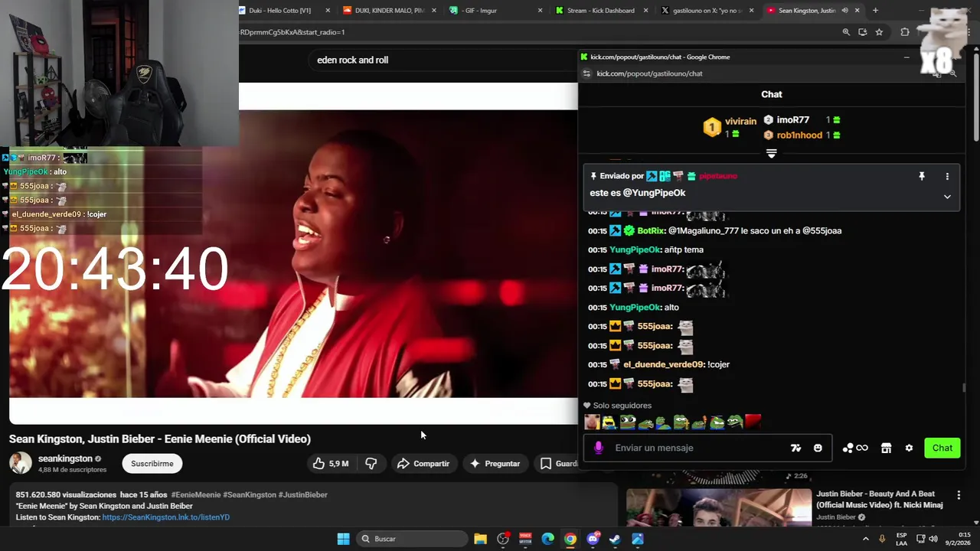Click rob1nhood in the leaderboard
Viewport: 980px width, 551px height.
[x=799, y=135]
